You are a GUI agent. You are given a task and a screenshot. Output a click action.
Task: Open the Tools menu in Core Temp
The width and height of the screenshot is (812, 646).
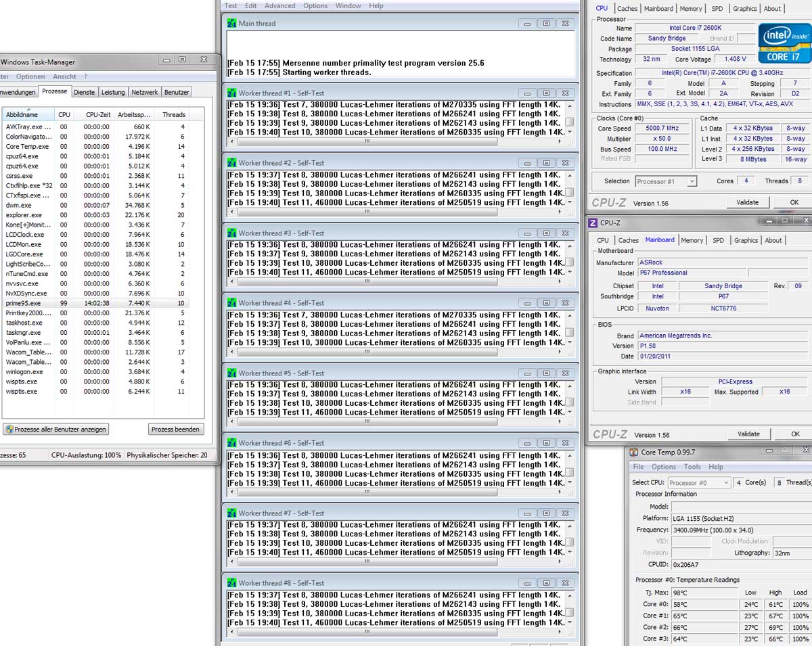point(692,467)
